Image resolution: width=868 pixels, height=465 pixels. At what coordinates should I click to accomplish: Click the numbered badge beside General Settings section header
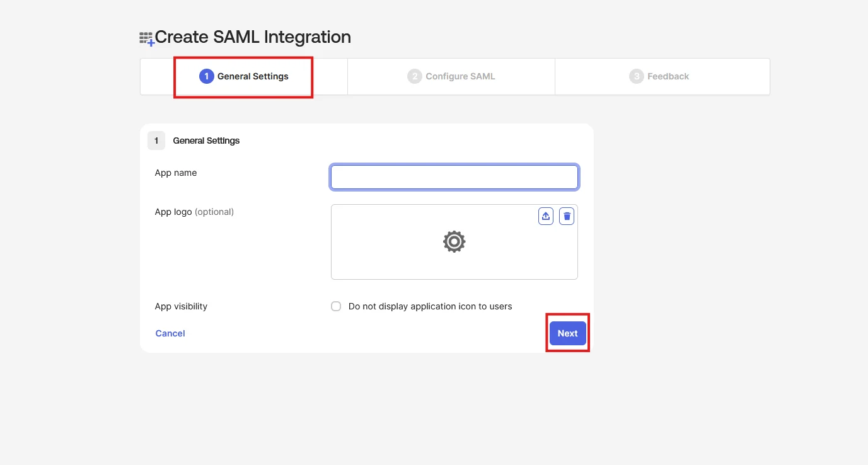click(156, 140)
